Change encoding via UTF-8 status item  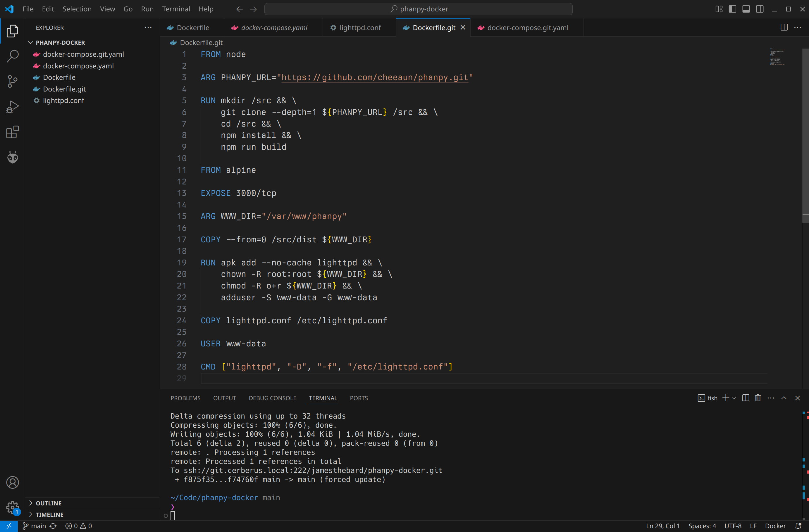(733, 526)
